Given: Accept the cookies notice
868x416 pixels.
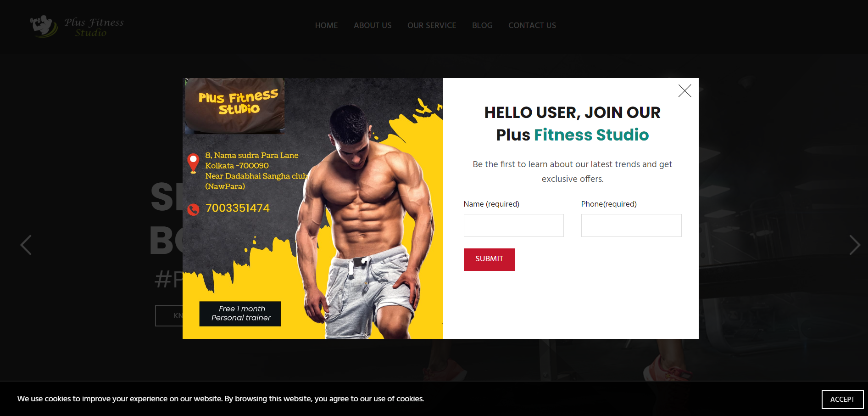Looking at the screenshot, I should point(842,399).
